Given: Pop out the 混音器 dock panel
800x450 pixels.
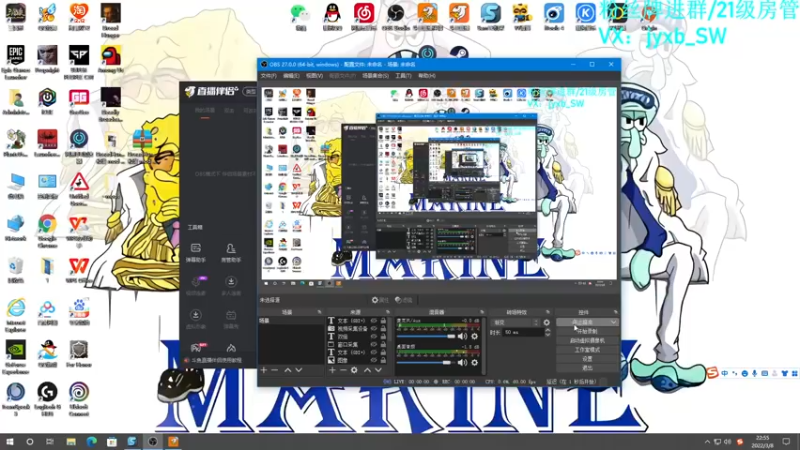Looking at the screenshot, I should click(482, 312).
